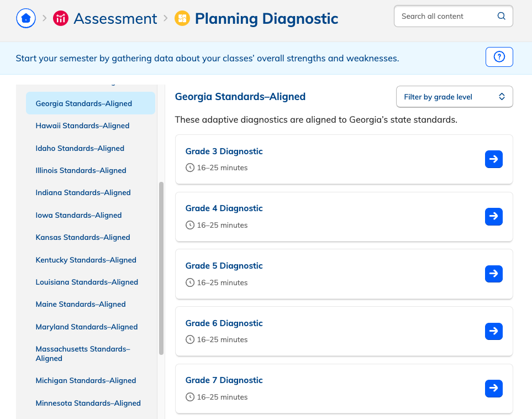This screenshot has width=532, height=419.
Task: Open Grade 4 Diagnostic arrow button
Action: point(494,217)
